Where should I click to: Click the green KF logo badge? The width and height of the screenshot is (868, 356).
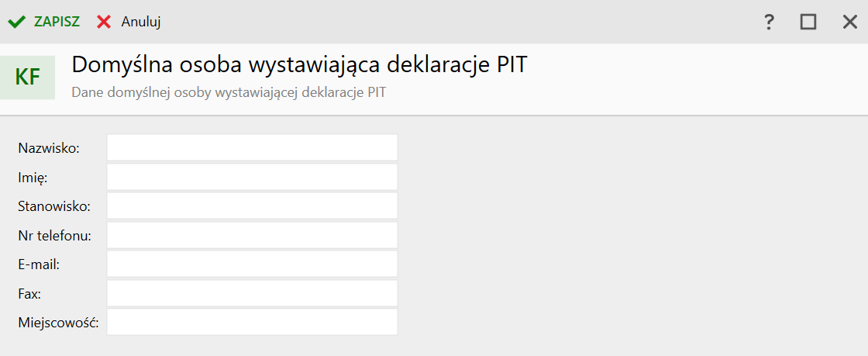pos(28,78)
